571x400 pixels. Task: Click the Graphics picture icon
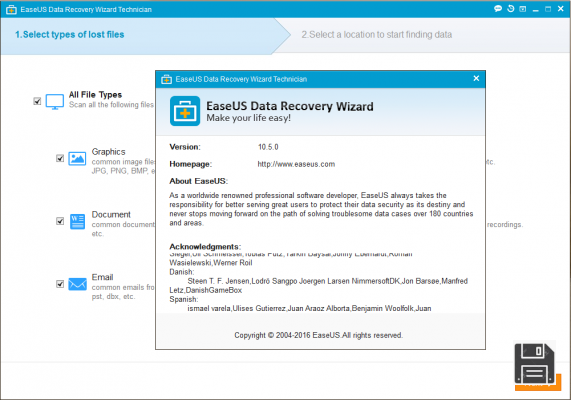point(77,158)
